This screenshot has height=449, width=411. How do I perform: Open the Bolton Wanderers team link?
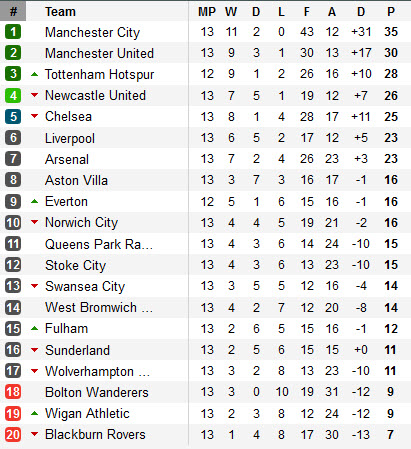point(97,392)
